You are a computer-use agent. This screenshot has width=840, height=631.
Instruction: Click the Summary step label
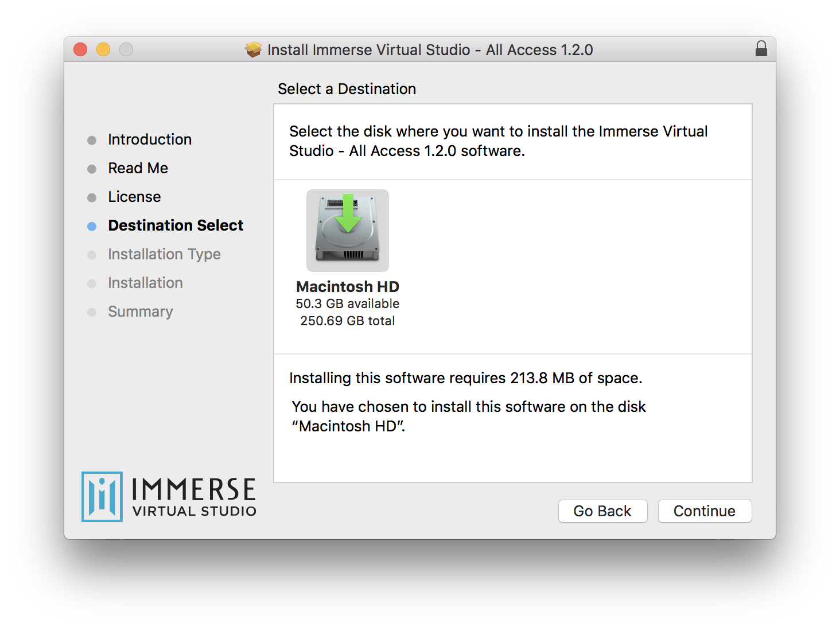tap(141, 311)
